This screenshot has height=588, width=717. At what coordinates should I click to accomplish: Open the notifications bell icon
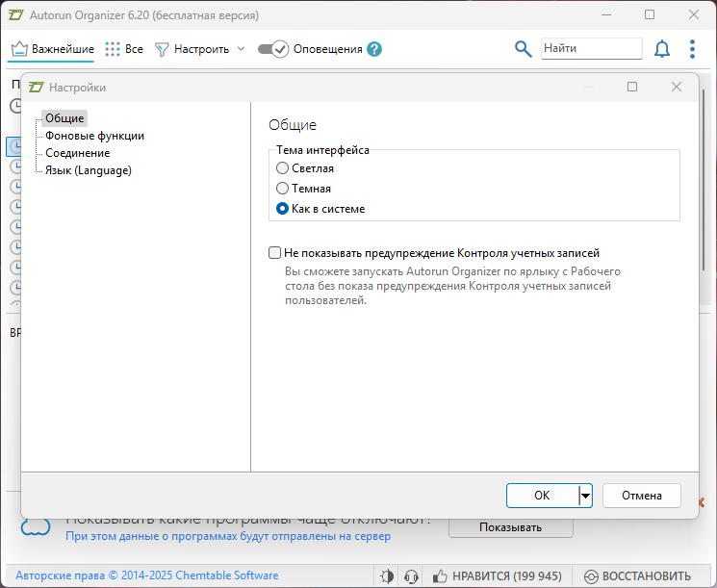click(x=662, y=49)
